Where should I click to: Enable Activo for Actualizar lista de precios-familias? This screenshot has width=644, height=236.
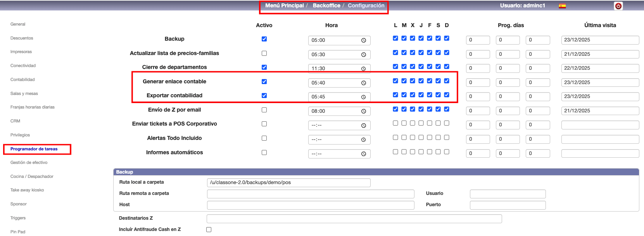(264, 53)
